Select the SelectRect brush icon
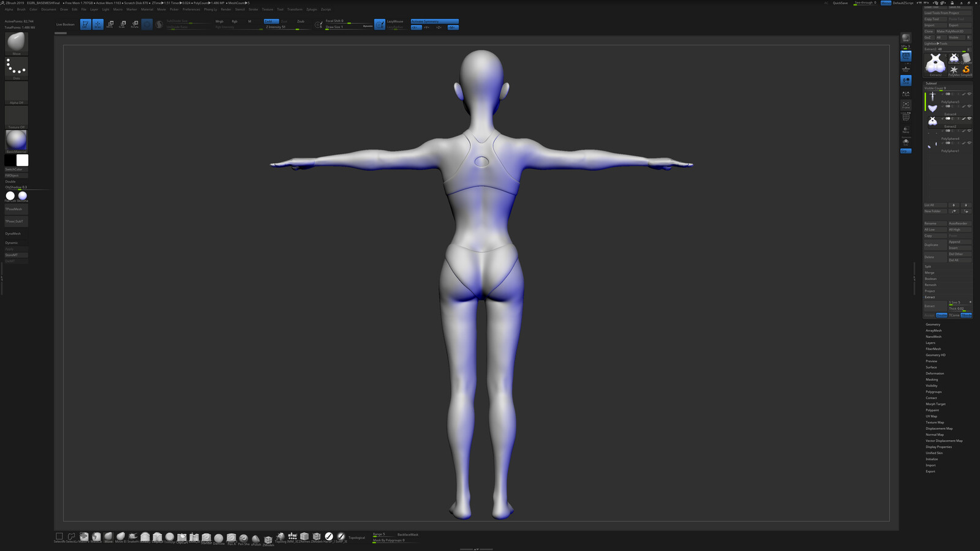 [59, 537]
